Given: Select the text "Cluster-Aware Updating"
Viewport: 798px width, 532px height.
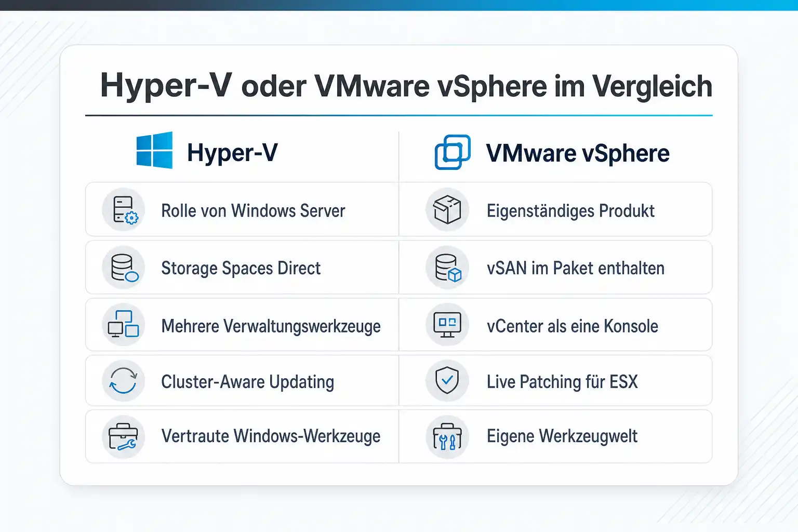Looking at the screenshot, I should point(248,382).
